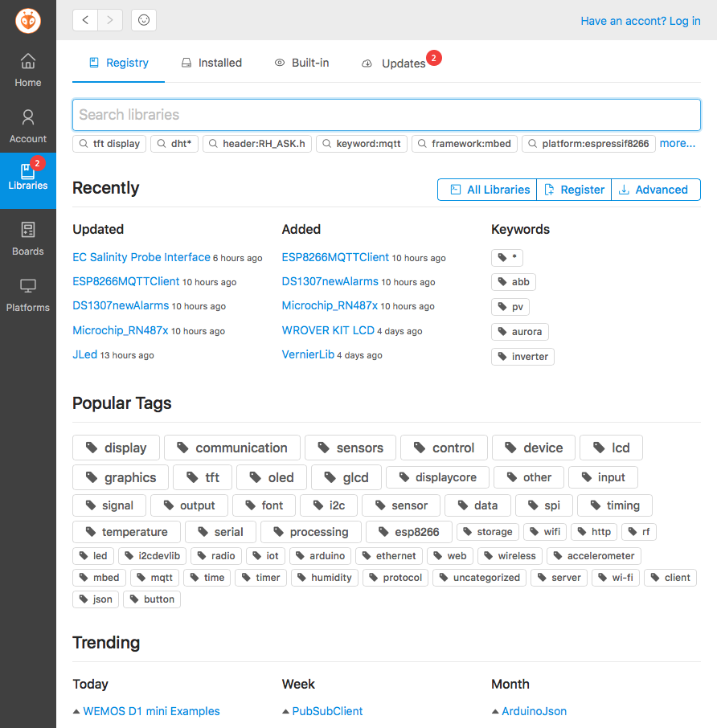Select the 'graphics' popular tag

[121, 477]
